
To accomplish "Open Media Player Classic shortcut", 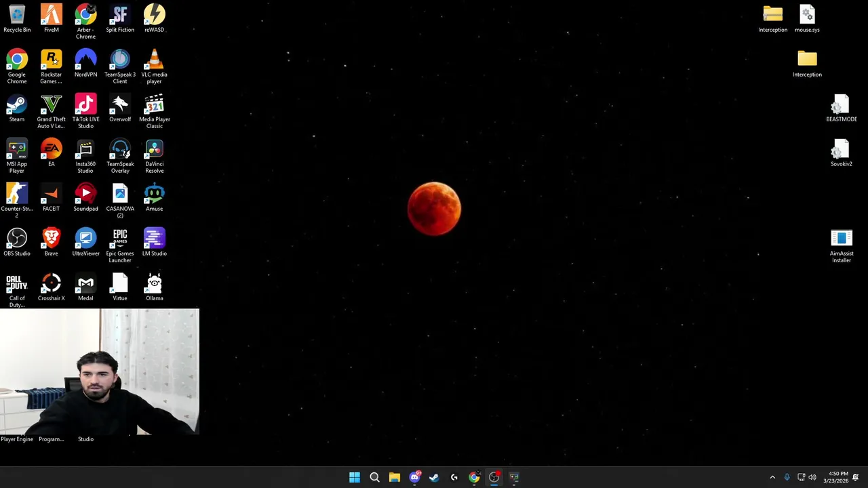I will click(x=154, y=111).
